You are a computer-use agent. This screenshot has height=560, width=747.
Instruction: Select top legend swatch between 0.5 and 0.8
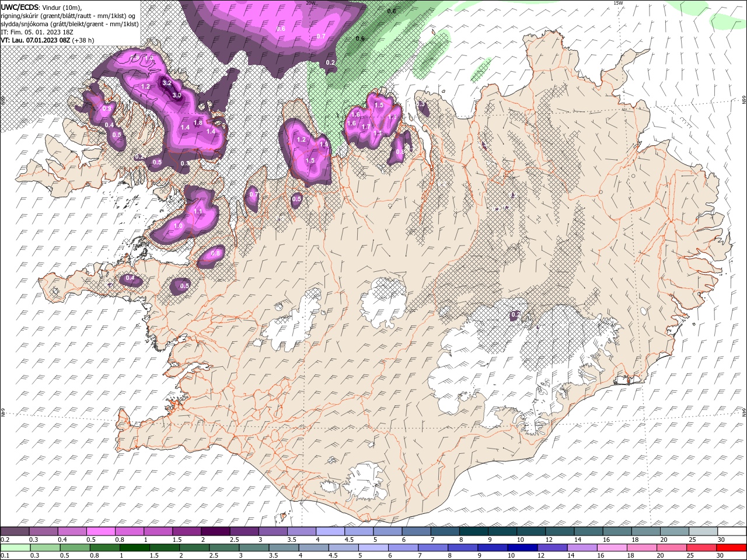click(100, 531)
